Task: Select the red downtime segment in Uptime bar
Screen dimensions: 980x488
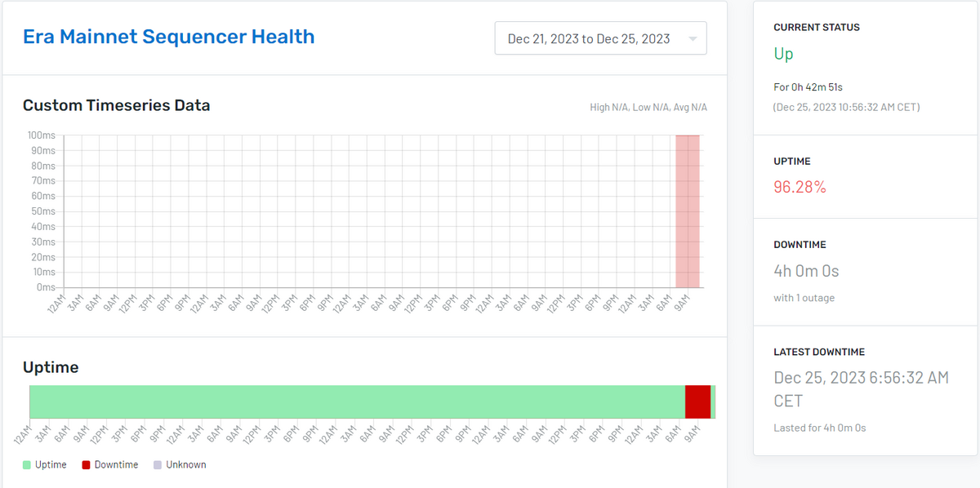Action: pyautogui.click(x=697, y=401)
